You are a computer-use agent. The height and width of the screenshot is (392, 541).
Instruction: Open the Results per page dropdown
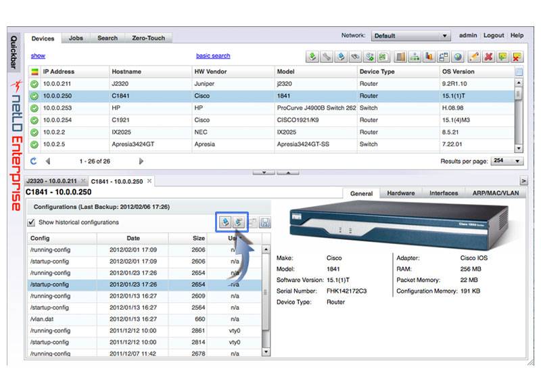(509, 162)
